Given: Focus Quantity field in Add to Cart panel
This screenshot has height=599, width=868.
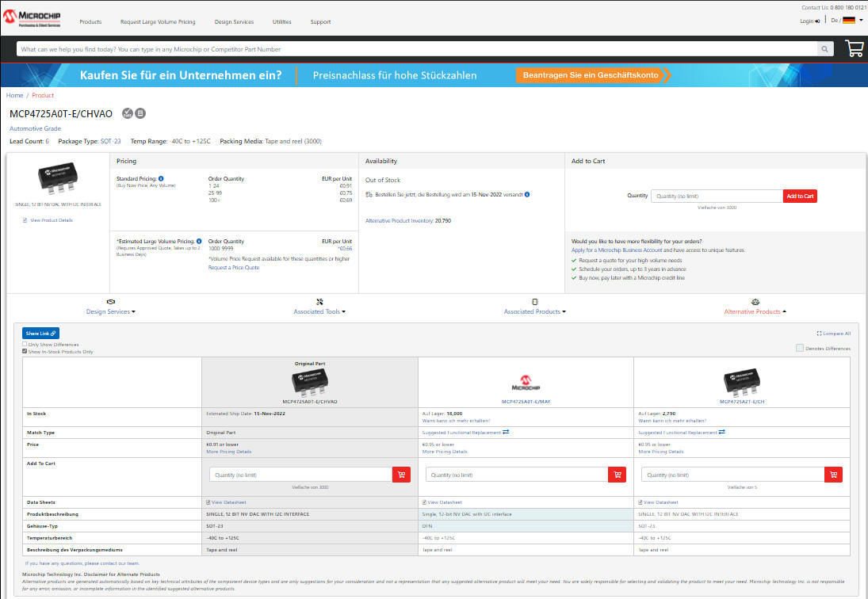Looking at the screenshot, I should 717,196.
